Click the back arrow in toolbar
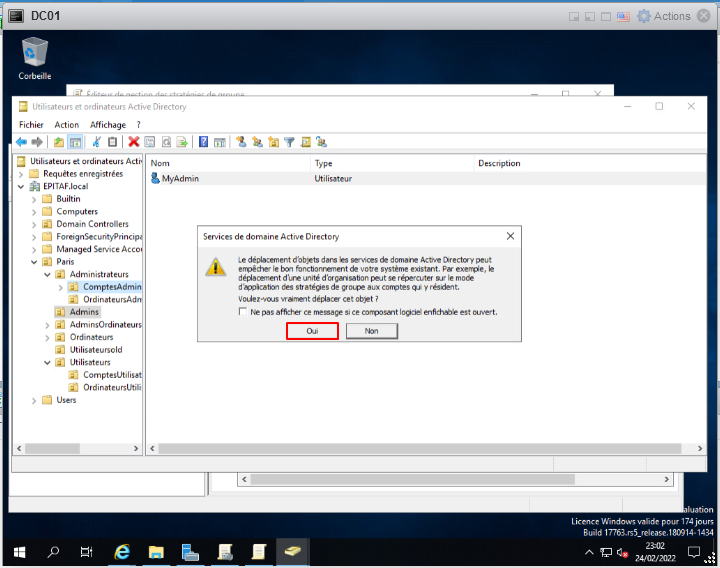This screenshot has height=568, width=720. pos(21,142)
